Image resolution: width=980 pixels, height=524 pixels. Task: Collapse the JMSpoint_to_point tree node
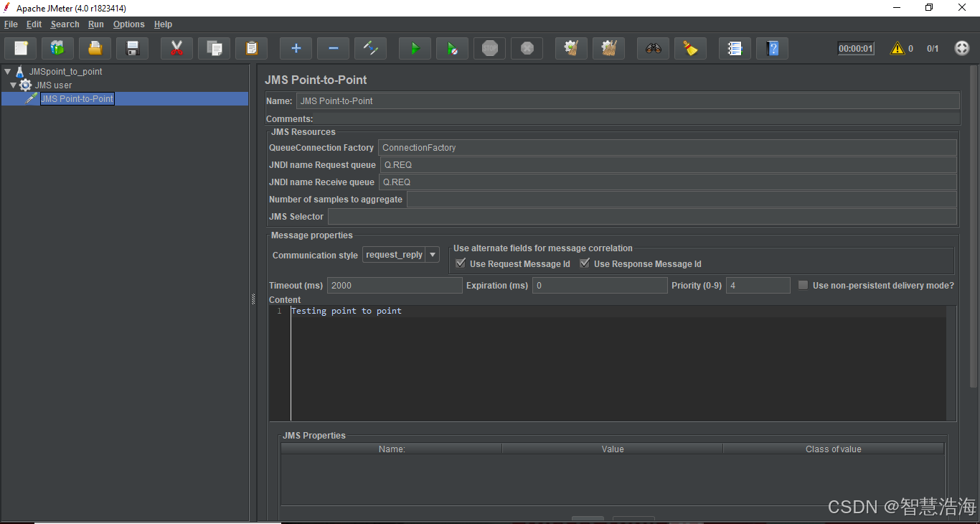tap(8, 72)
